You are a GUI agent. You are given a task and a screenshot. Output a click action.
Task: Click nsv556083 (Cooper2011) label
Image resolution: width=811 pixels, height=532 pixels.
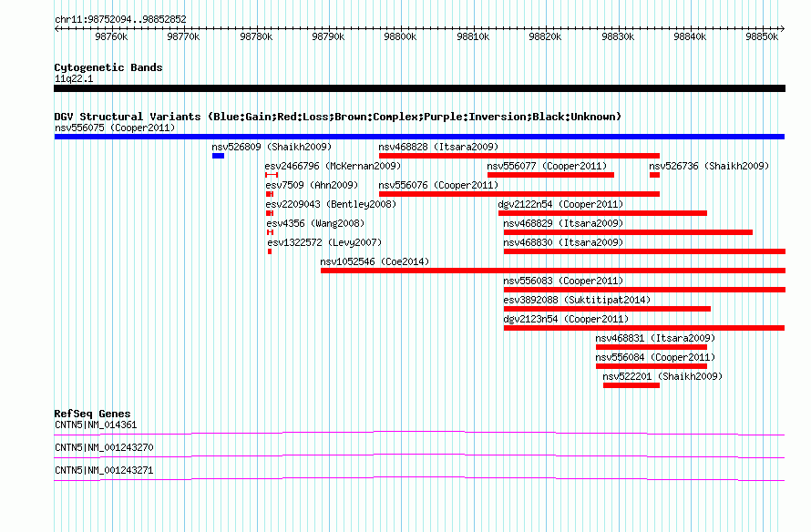(563, 281)
